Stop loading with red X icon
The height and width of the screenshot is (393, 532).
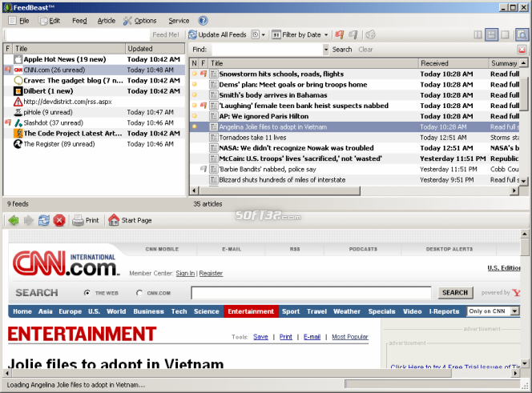(59, 220)
